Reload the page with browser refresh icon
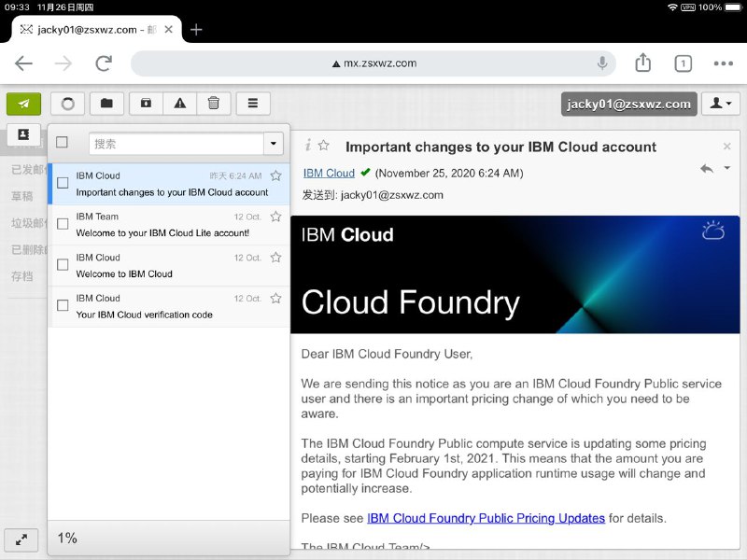Viewport: 747px width, 560px height. [104, 63]
